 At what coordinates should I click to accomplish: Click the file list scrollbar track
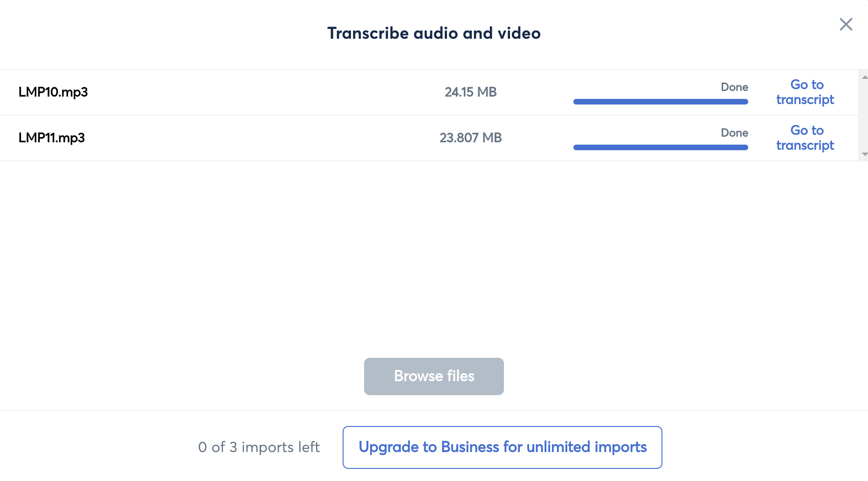(864, 115)
